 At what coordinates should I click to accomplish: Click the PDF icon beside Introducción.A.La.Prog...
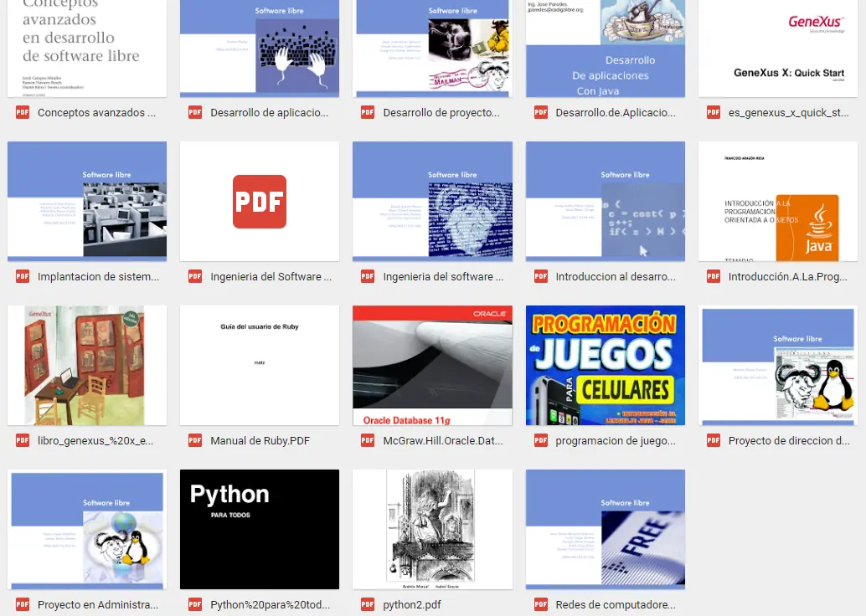pos(714,276)
